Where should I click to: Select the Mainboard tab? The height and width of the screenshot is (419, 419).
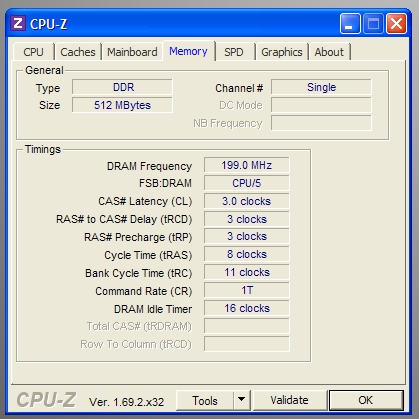(132, 52)
